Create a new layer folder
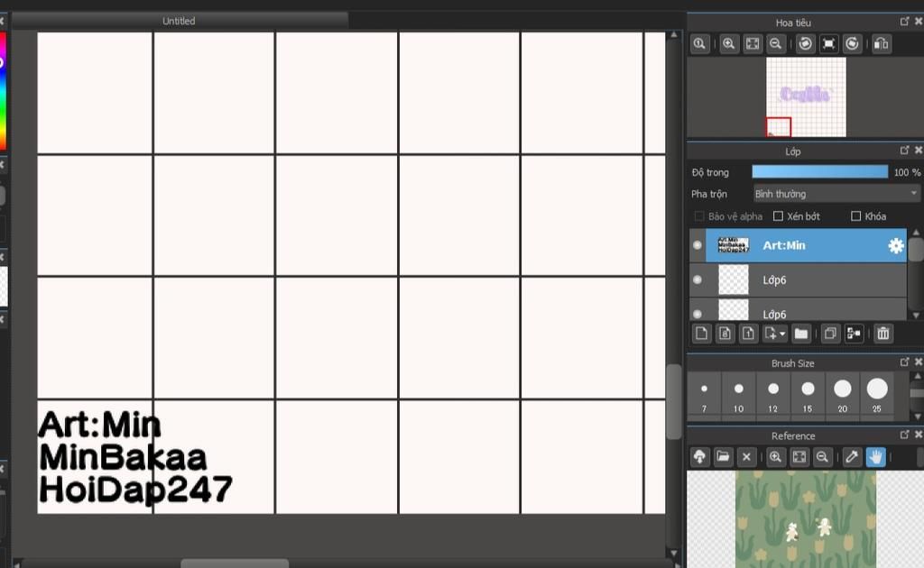The image size is (924, 568). click(801, 334)
